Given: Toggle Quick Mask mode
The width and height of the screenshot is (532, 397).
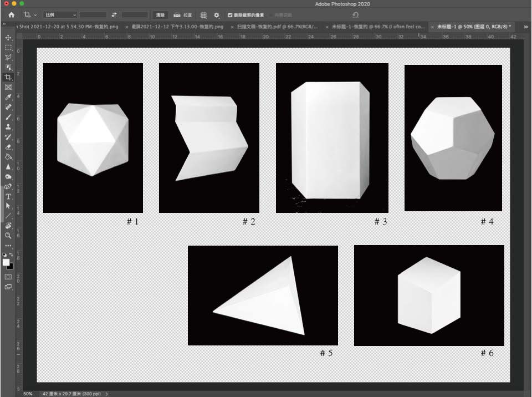Looking at the screenshot, I should [8, 276].
